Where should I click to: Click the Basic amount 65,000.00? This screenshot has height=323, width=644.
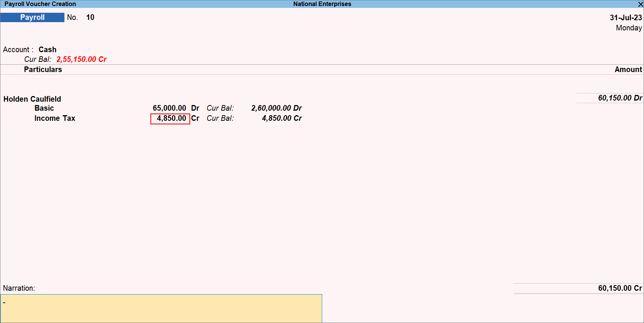tap(169, 108)
